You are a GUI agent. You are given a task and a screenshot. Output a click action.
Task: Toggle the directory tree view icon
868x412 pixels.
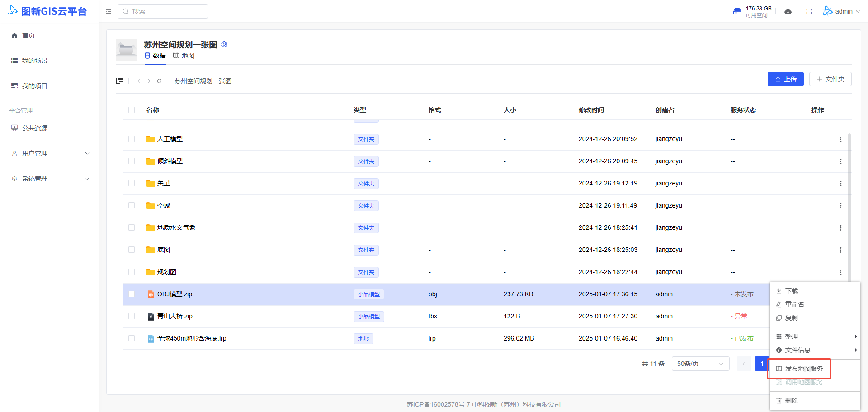119,81
